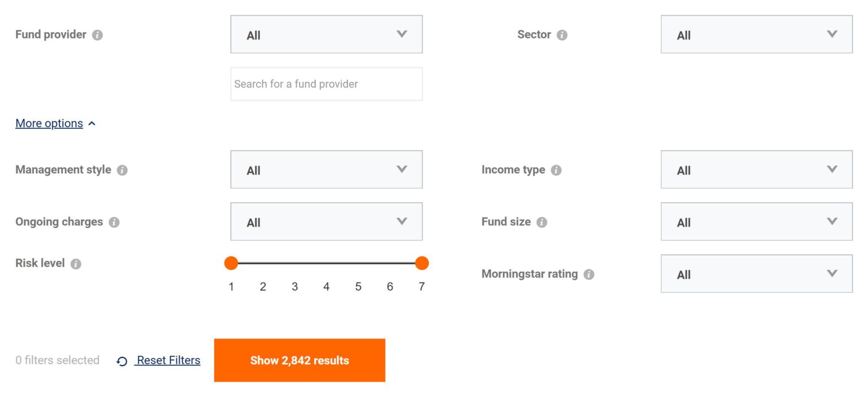Open the Ongoing charges dropdown
868x396 pixels.
[x=326, y=221]
